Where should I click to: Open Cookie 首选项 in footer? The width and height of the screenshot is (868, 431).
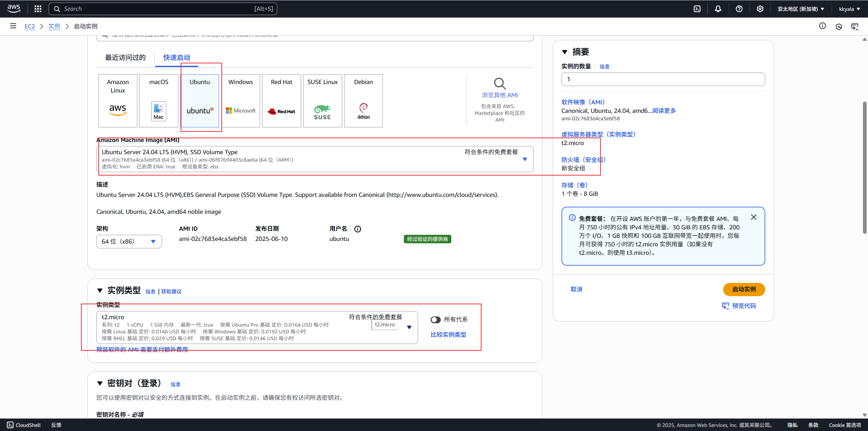point(845,425)
